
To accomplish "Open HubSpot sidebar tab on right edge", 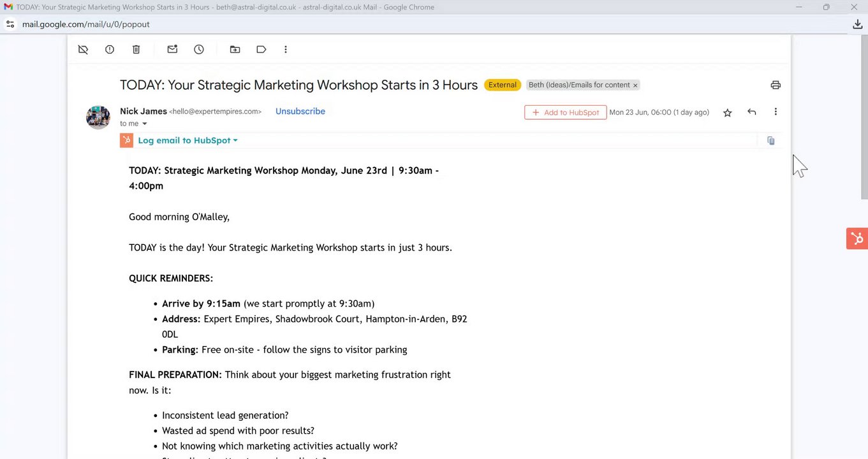I will click(x=857, y=238).
